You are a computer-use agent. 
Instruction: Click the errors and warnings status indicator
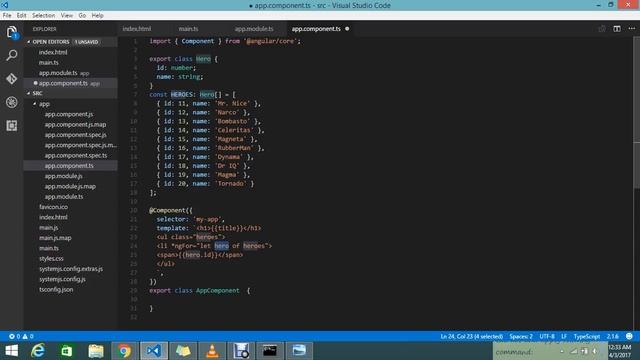click(x=21, y=336)
